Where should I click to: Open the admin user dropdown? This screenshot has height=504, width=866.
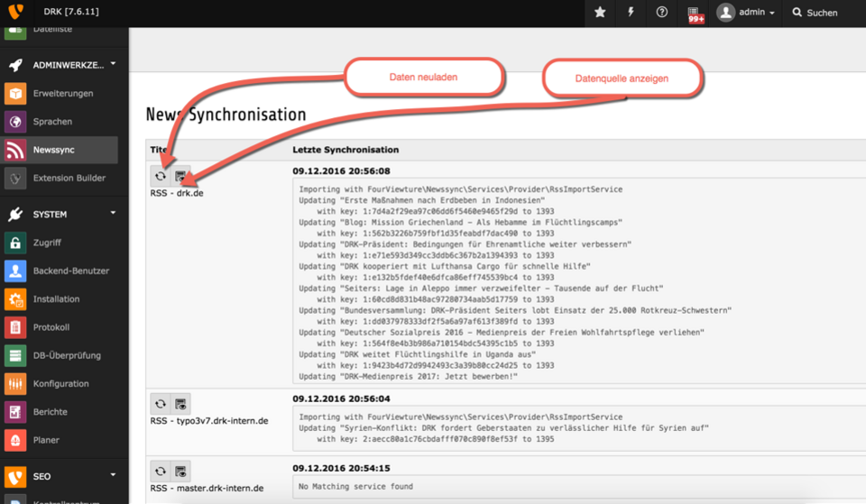746,13
